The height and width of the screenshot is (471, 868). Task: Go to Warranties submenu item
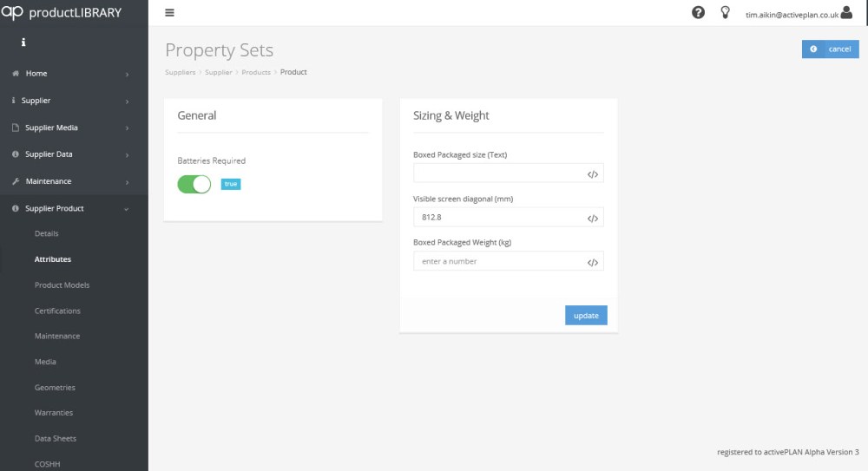[54, 413]
